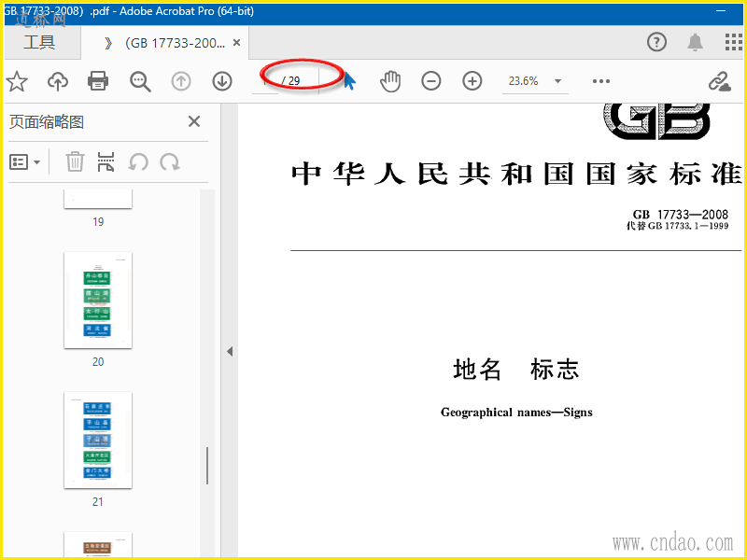Go to the previous page

181,81
